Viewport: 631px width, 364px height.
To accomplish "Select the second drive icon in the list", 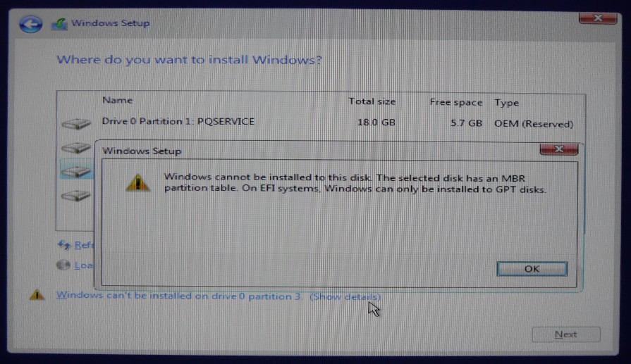I will tap(76, 148).
